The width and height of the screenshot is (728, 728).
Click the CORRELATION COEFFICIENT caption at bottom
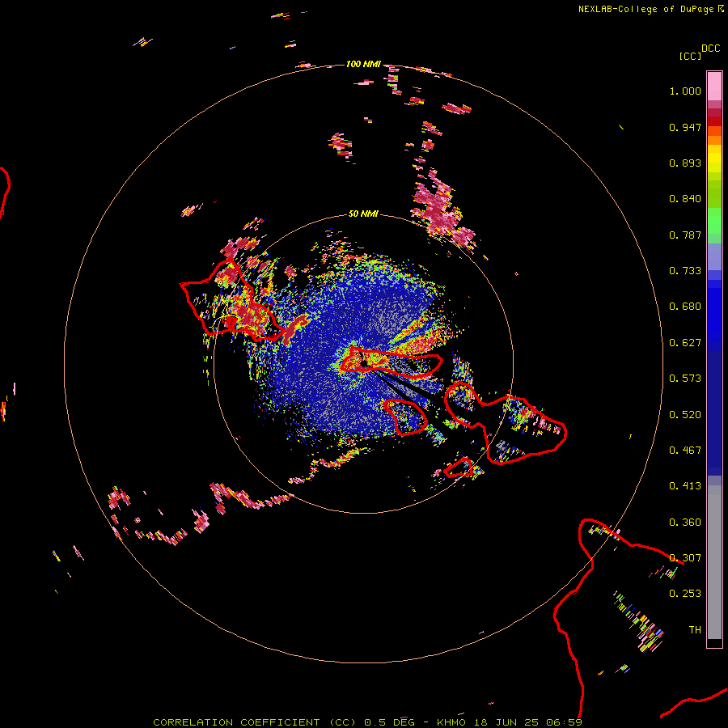(x=367, y=722)
